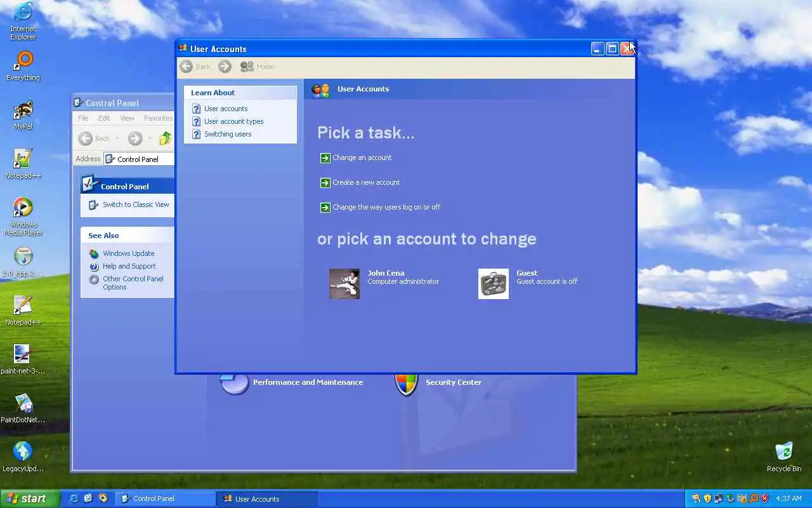Click Everything magnifier tray icon
The width and height of the screenshot is (812, 508).
click(754, 498)
